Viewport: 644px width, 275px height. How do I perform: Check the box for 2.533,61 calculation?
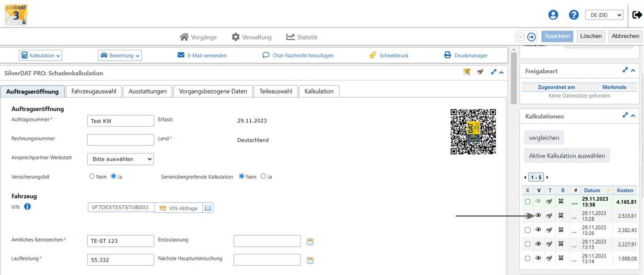(527, 216)
